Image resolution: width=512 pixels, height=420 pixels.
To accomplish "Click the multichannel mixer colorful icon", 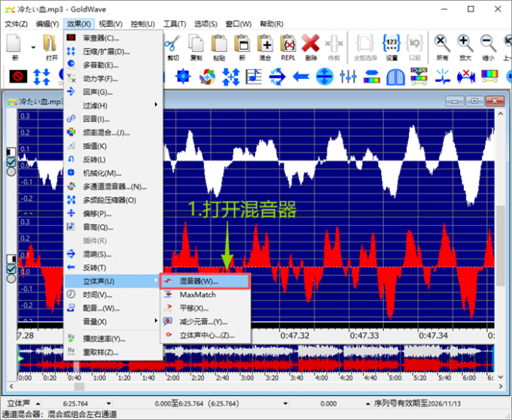I will 207,77.
